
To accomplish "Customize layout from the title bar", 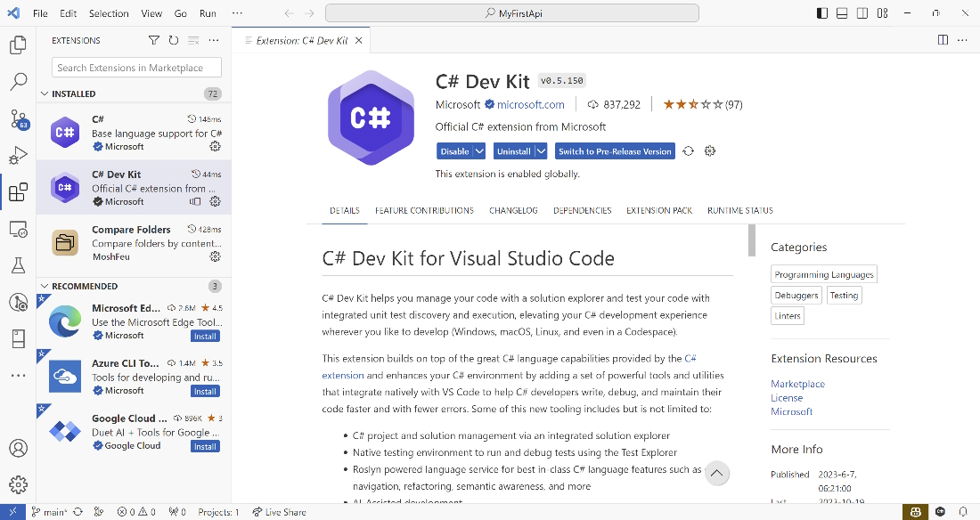I will point(883,13).
